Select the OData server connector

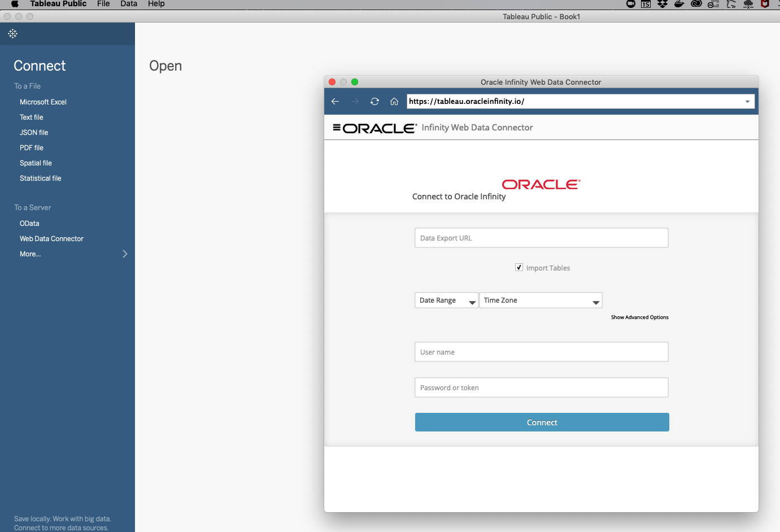[x=29, y=224]
